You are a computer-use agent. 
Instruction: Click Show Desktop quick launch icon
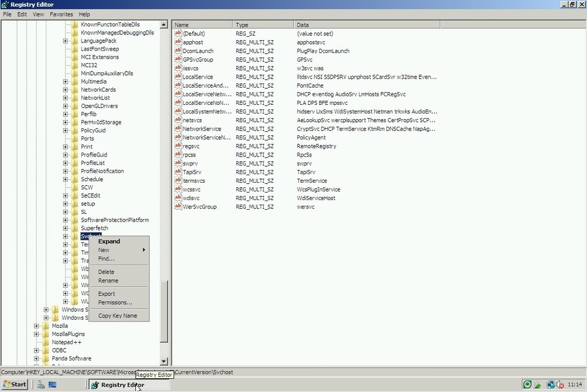[53, 385]
